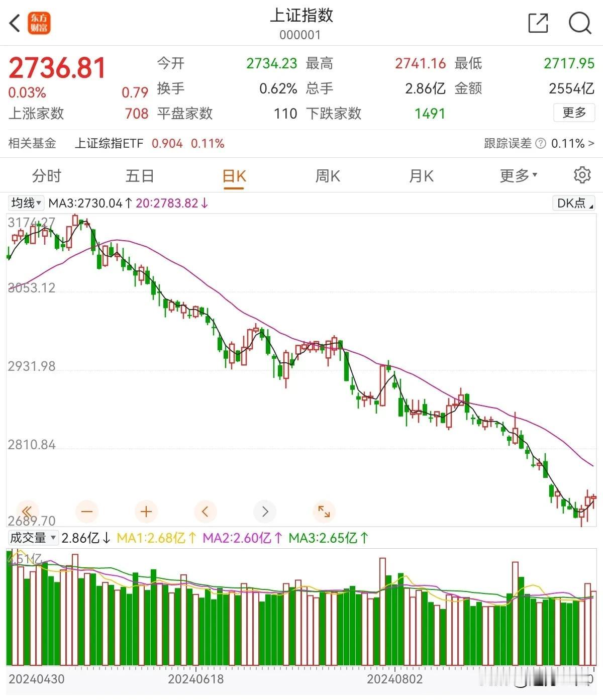Open the 东方财富 app logo
603x700 pixels.
[39, 23]
